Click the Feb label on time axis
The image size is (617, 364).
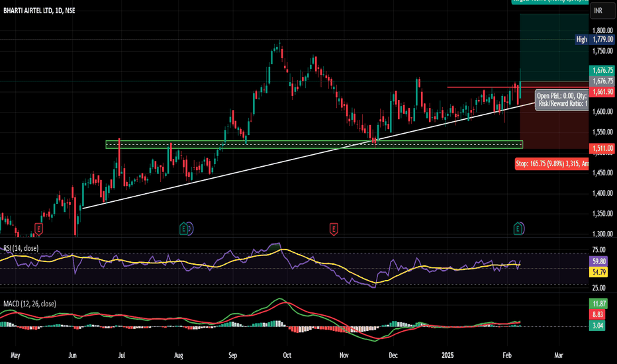click(x=507, y=355)
